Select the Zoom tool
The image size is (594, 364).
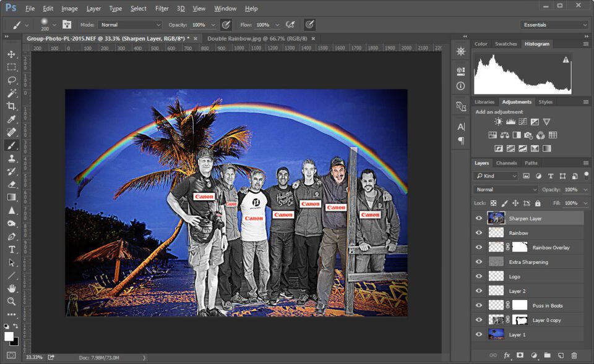click(x=11, y=302)
